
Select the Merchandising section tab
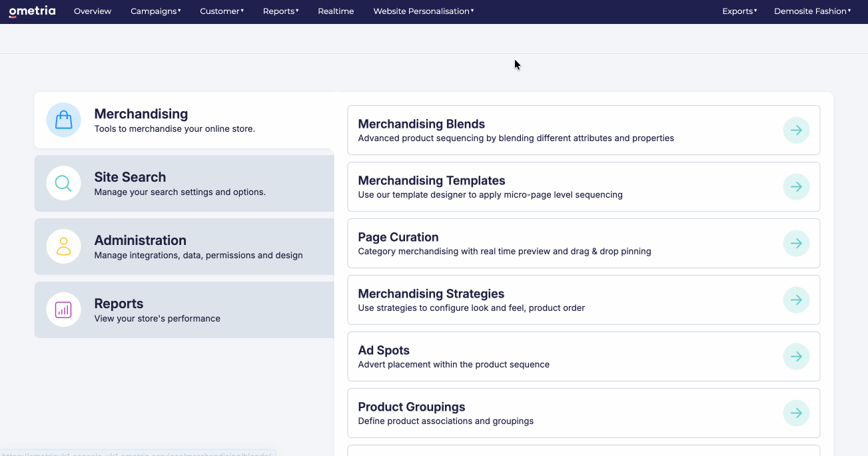pos(185,120)
